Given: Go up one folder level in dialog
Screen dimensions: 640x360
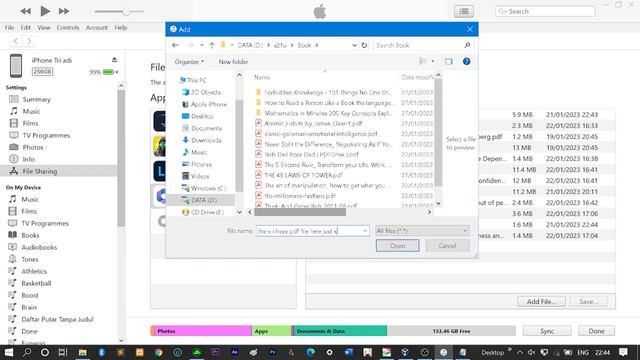Looking at the screenshot, I should point(212,45).
